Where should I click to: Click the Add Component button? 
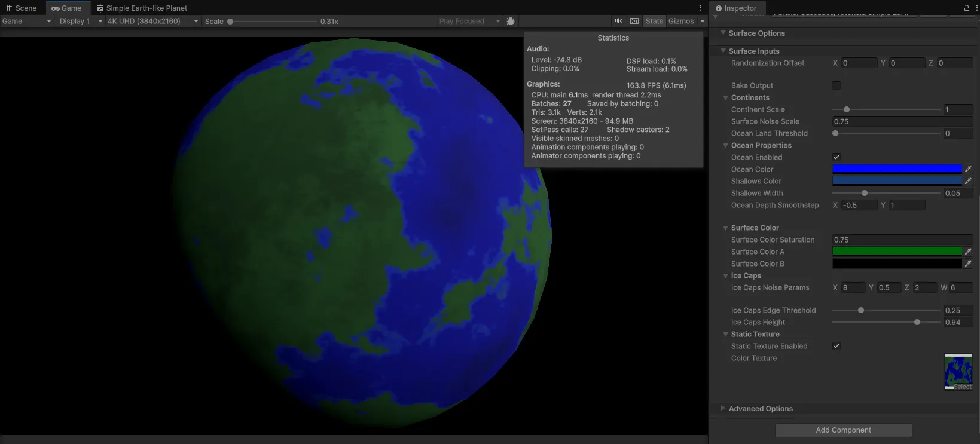click(x=843, y=430)
